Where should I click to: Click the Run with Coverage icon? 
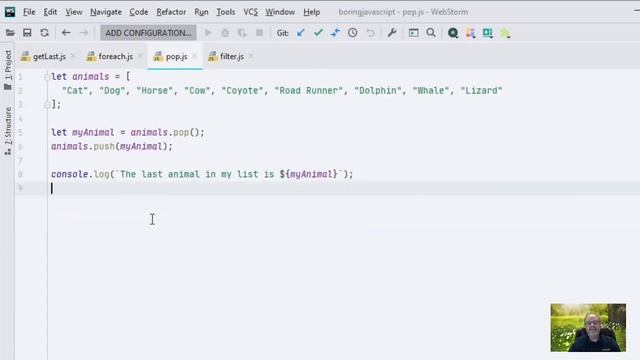[242, 33]
